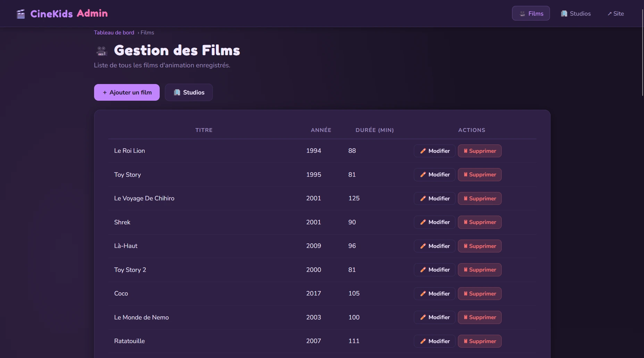Select the Là-Haut title cell
Image resolution: width=644 pixels, height=358 pixels.
click(x=126, y=246)
